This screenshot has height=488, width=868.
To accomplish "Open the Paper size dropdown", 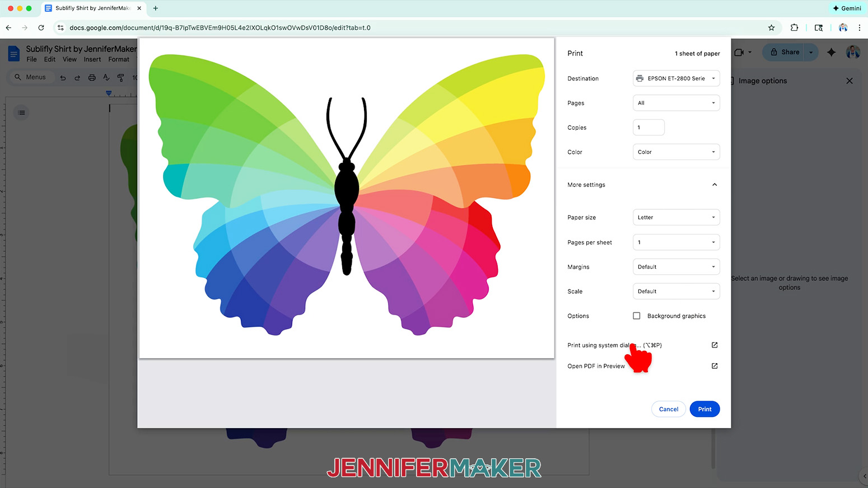I will [x=676, y=217].
